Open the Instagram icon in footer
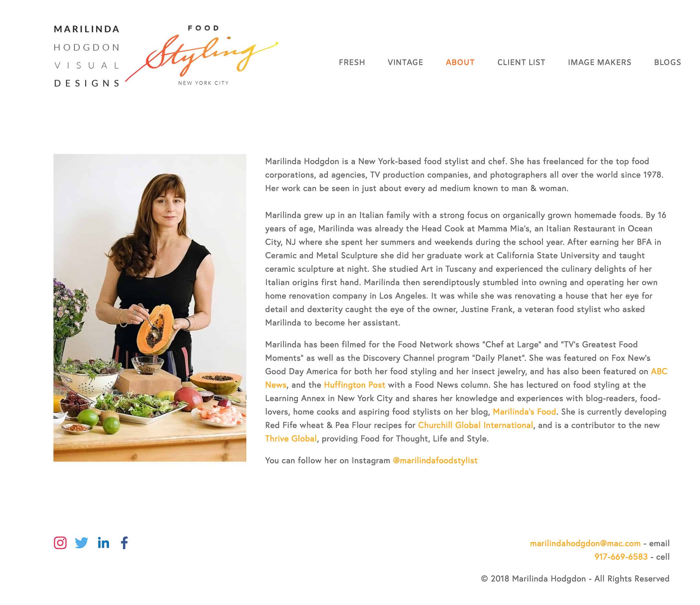The height and width of the screenshot is (605, 700). tap(60, 543)
